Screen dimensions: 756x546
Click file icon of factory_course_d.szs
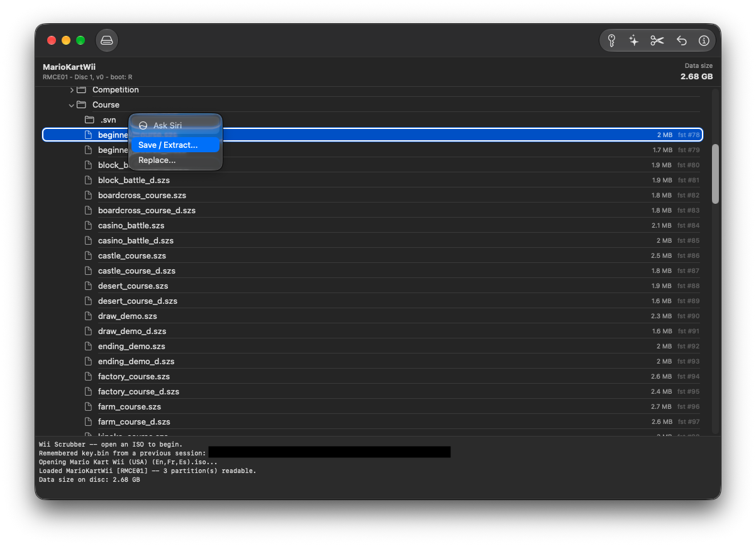click(x=89, y=392)
